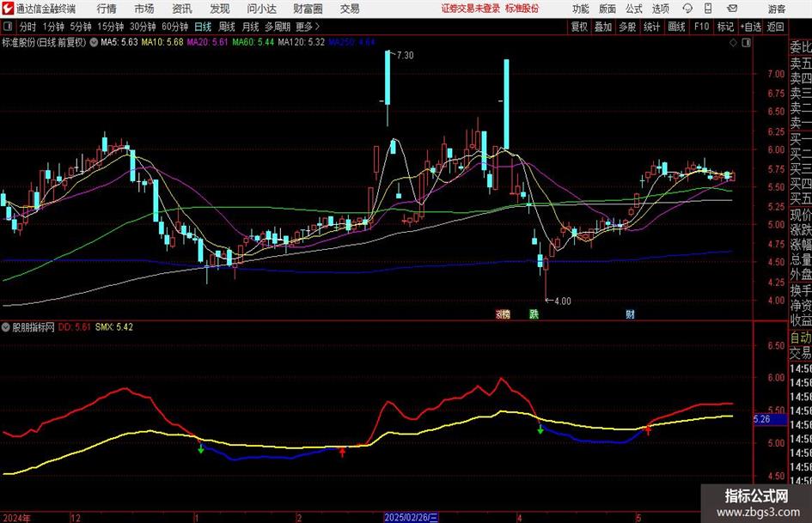
Task: Click the MA120: 5.32 indicator label
Action: point(301,42)
